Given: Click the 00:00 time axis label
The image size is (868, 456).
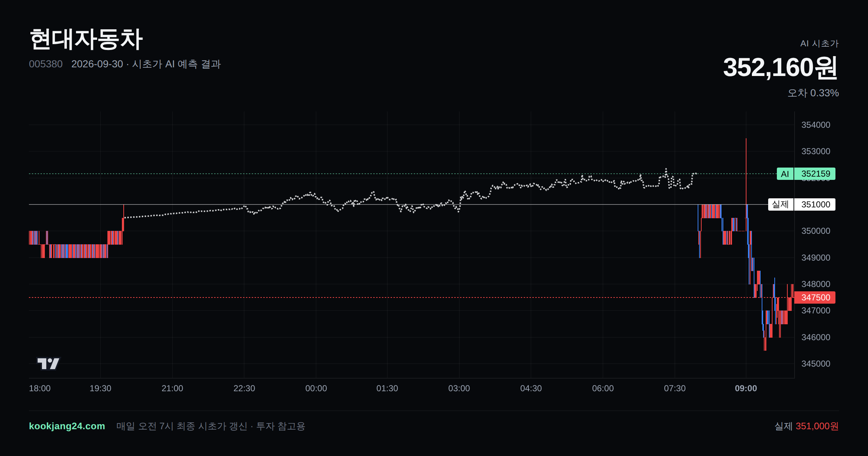Looking at the screenshot, I should pos(316,388).
